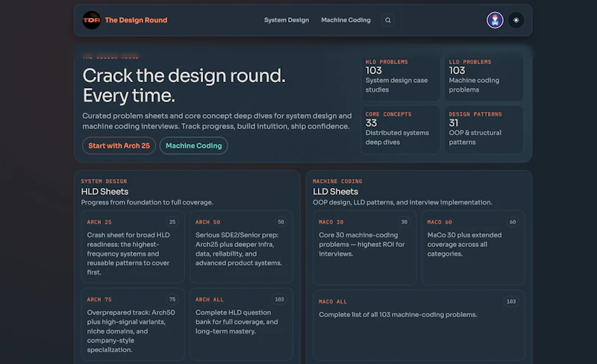This screenshot has height=364, width=597.
Task: Click the SYSTEM DESIGN section label
Action: point(104,181)
